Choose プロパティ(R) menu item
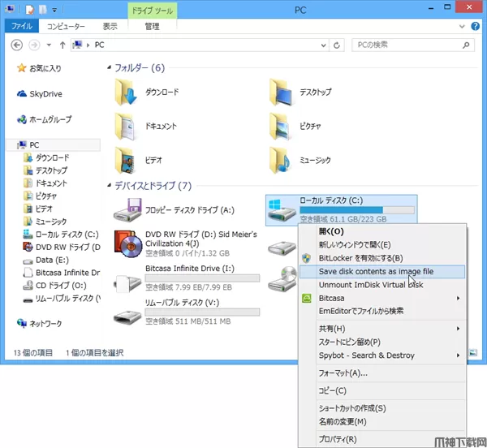This screenshot has height=448, width=487. point(382,439)
